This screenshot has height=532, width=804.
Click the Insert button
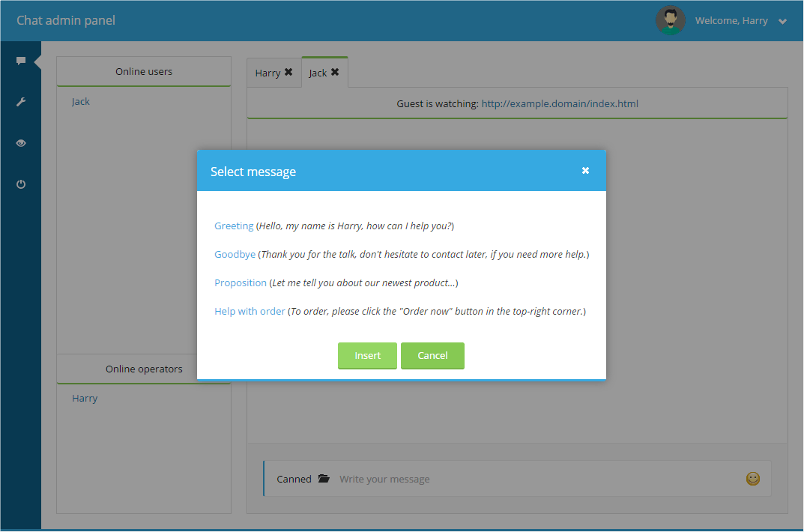(367, 356)
